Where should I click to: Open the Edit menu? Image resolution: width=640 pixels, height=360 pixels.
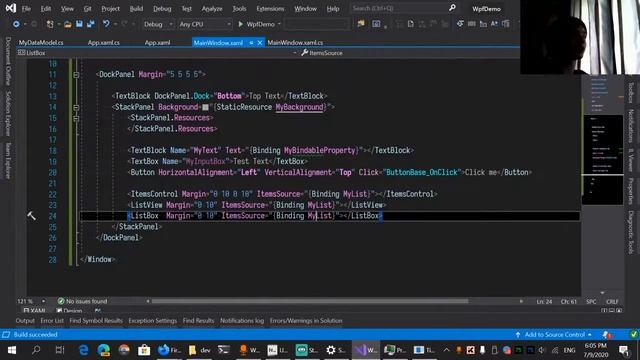click(46, 9)
